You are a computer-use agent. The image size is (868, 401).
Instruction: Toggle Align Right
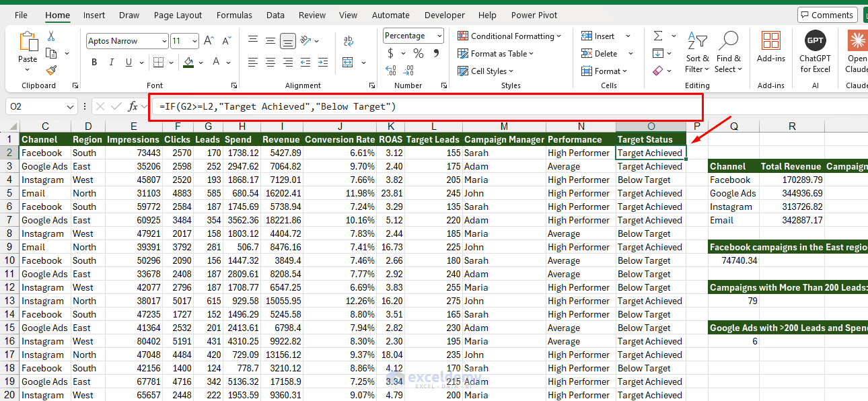[288, 63]
